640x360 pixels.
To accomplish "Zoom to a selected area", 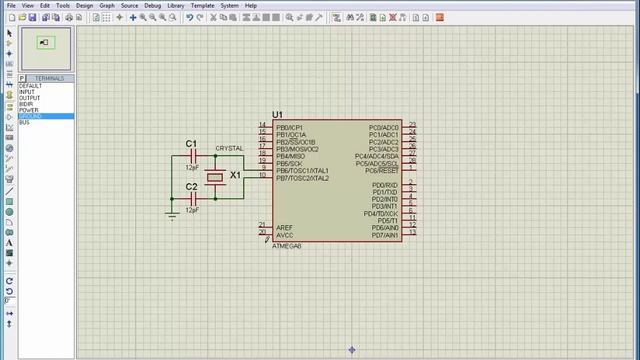I will pos(173,18).
